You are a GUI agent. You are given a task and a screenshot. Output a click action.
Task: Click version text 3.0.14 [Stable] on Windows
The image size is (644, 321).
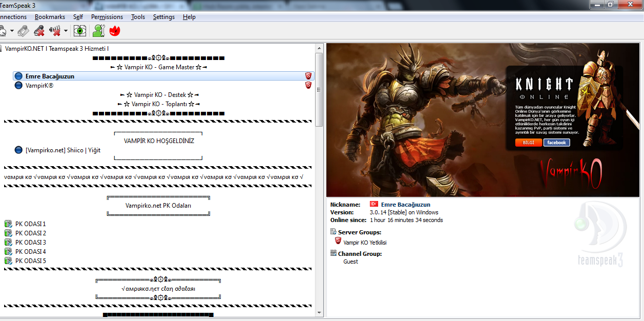[404, 212]
